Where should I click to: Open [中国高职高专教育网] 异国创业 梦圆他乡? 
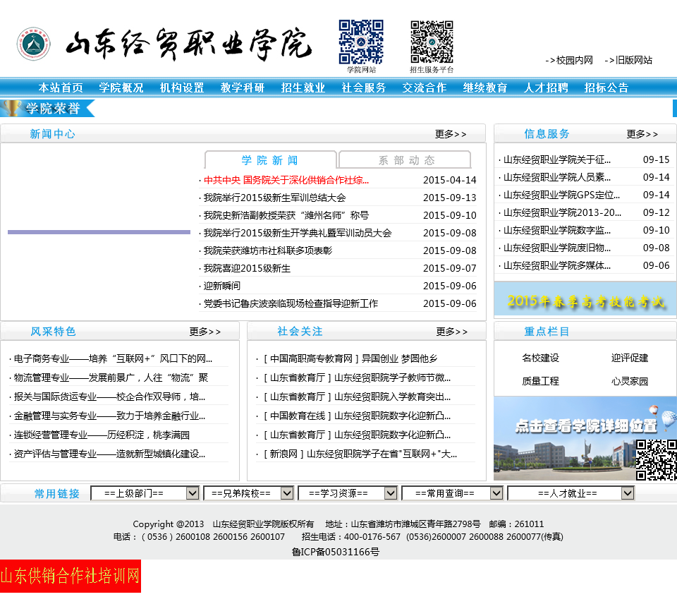350,358
